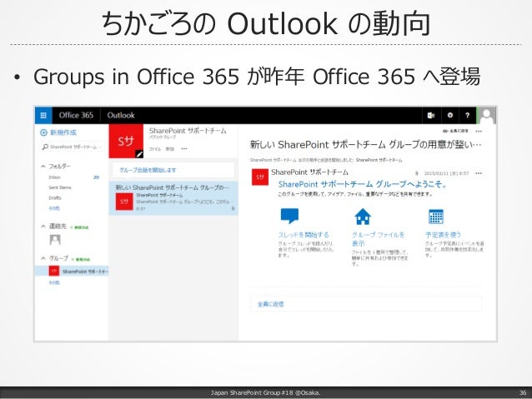This screenshot has height=399, width=532.
Task: Click the Inbox unread count 20
Action: (x=97, y=177)
